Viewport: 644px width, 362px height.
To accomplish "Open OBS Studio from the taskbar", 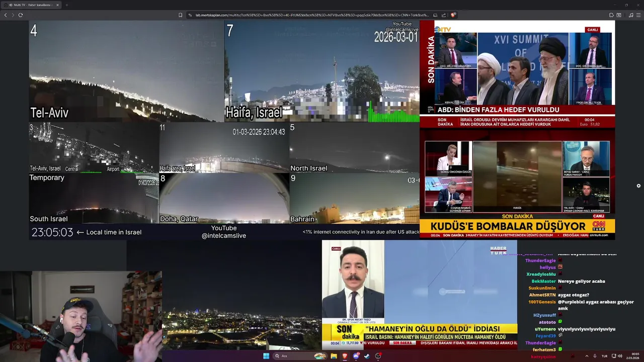I will [x=378, y=356].
